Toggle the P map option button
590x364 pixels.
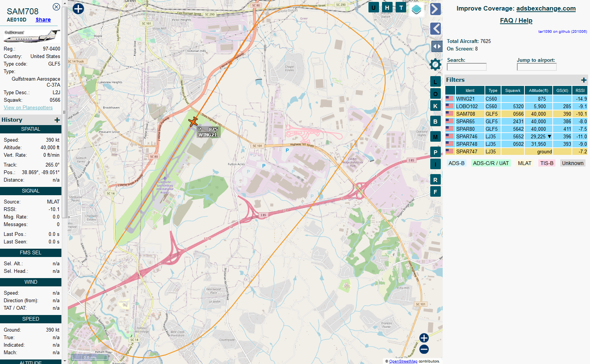coord(436,152)
